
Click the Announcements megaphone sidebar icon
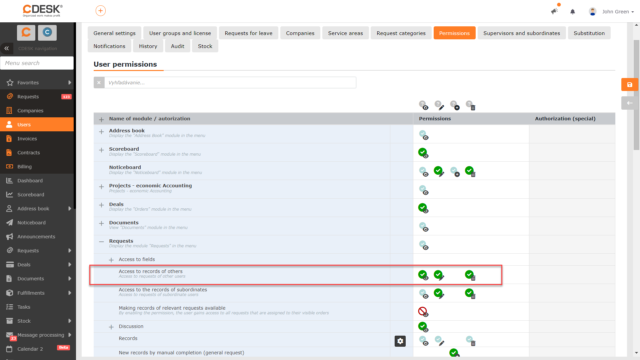click(9, 237)
